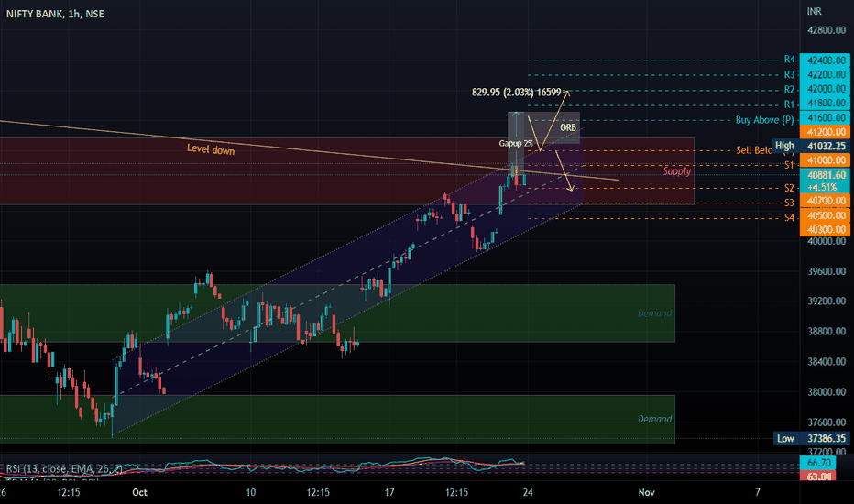This screenshot has height=504, width=854.
Task: Click the 38800.00 price axis label
Action: click(x=827, y=332)
